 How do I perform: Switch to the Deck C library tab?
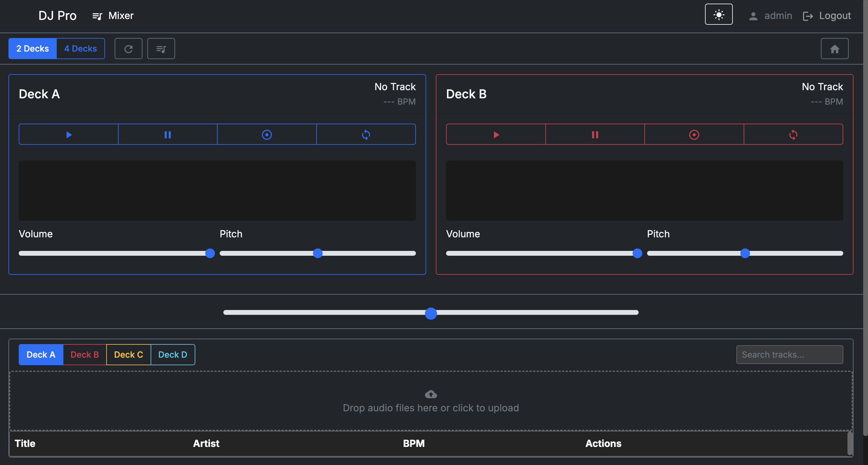point(128,355)
